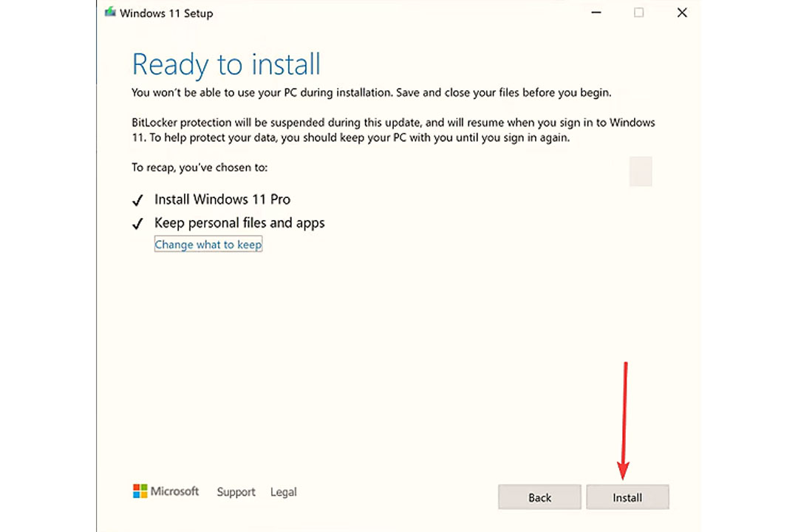Click the checkmark beside Keep personal files

coord(137,223)
